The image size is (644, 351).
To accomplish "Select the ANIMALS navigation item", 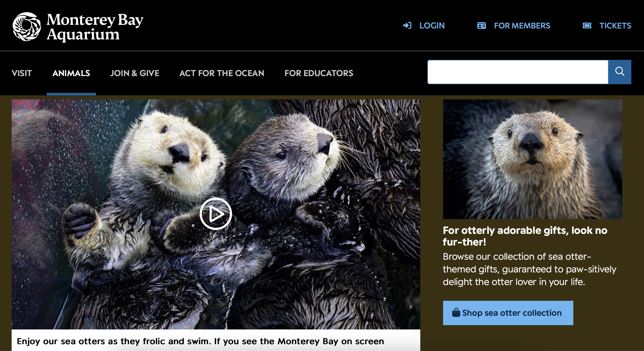I will click(71, 73).
